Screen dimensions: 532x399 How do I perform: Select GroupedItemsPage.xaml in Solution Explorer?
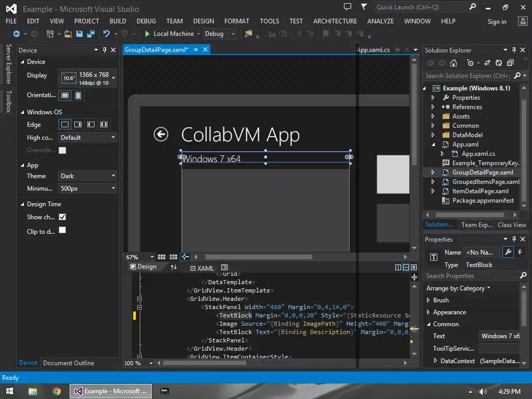click(x=486, y=182)
